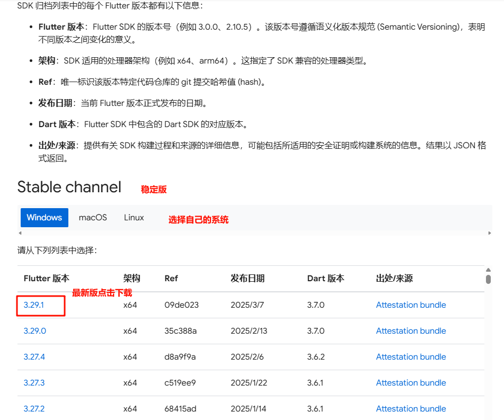Open Attestation bundle for version 3.29.0
Screen dimensions: 504x420
click(x=411, y=330)
